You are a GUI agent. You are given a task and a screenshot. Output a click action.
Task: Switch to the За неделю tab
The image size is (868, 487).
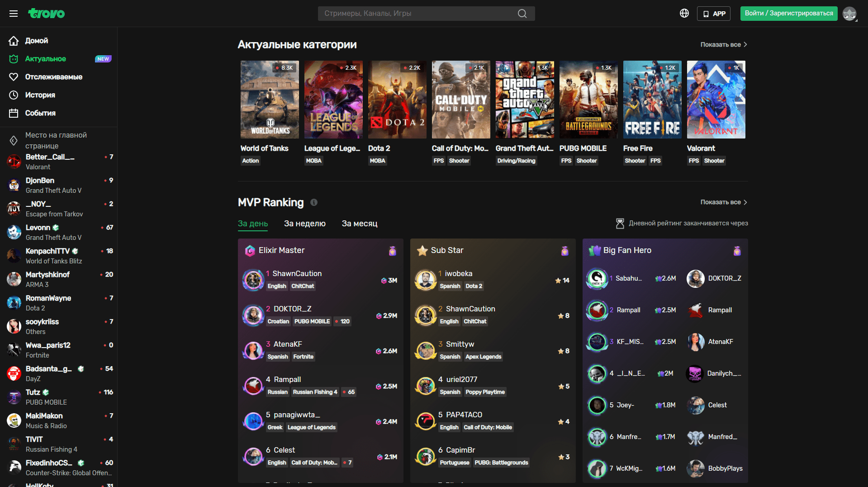(304, 224)
